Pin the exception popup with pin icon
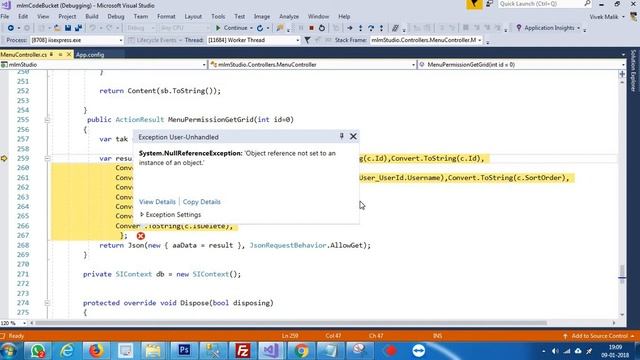 (x=342, y=136)
